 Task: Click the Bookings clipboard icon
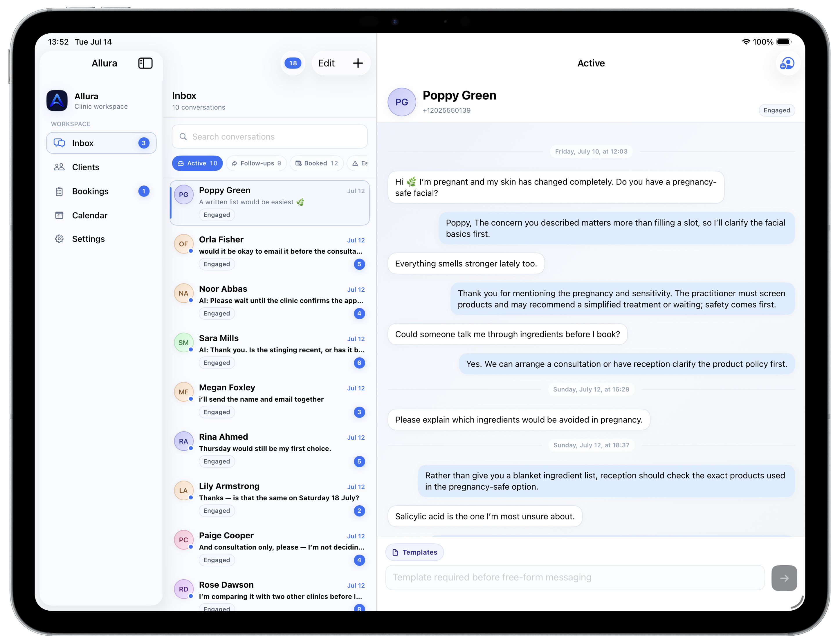coord(60,191)
